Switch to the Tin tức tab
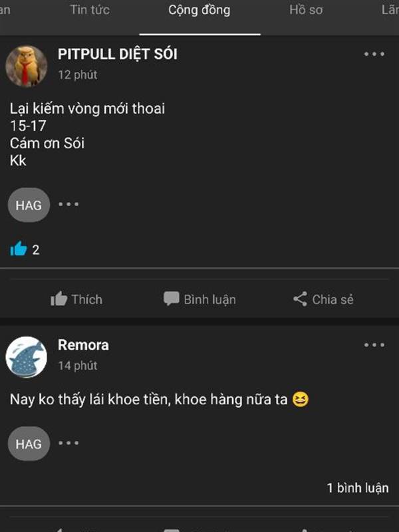The image size is (399, 532). [x=90, y=10]
